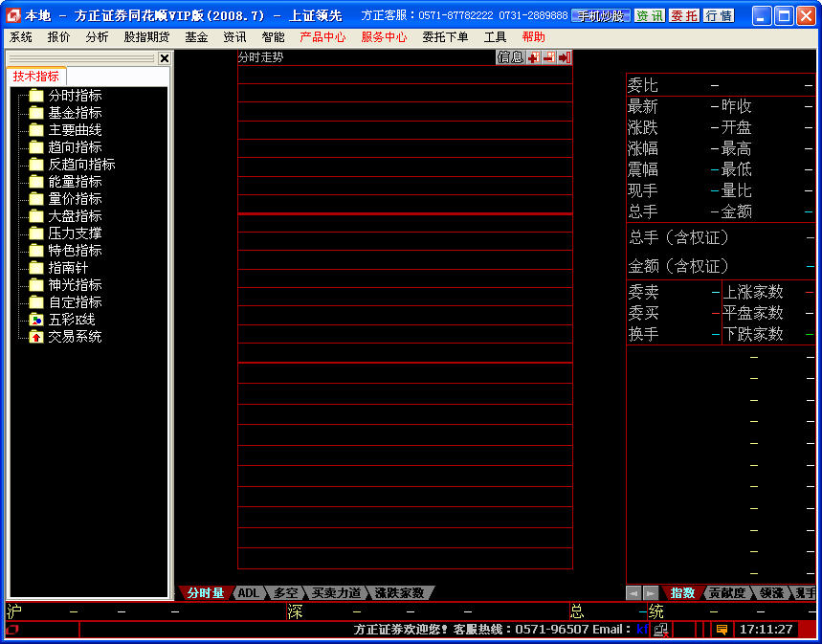The image size is (822, 644).
Task: Close the 技术指标 side panel
Action: click(x=164, y=58)
